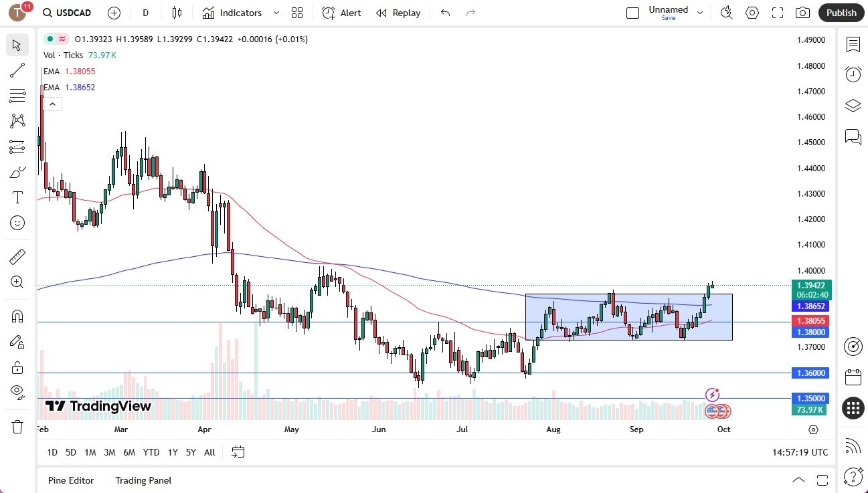This screenshot has height=493, width=868.
Task: Select the Measure ruler tool
Action: click(17, 256)
